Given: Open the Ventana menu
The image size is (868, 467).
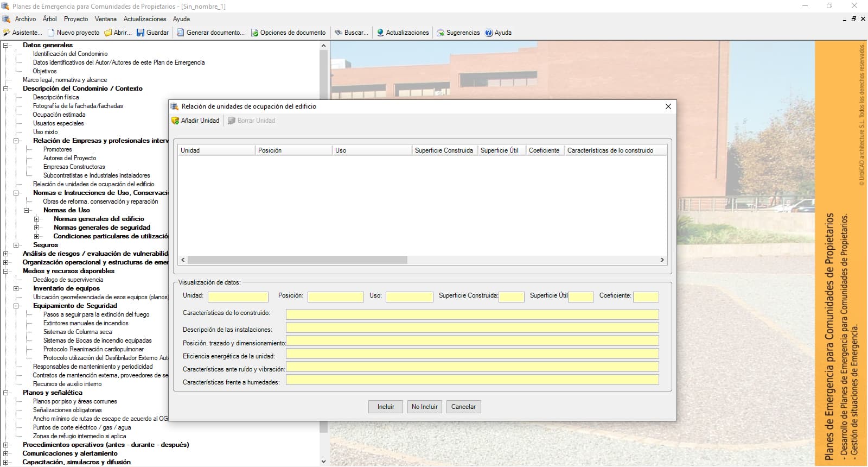Looking at the screenshot, I should click(105, 19).
